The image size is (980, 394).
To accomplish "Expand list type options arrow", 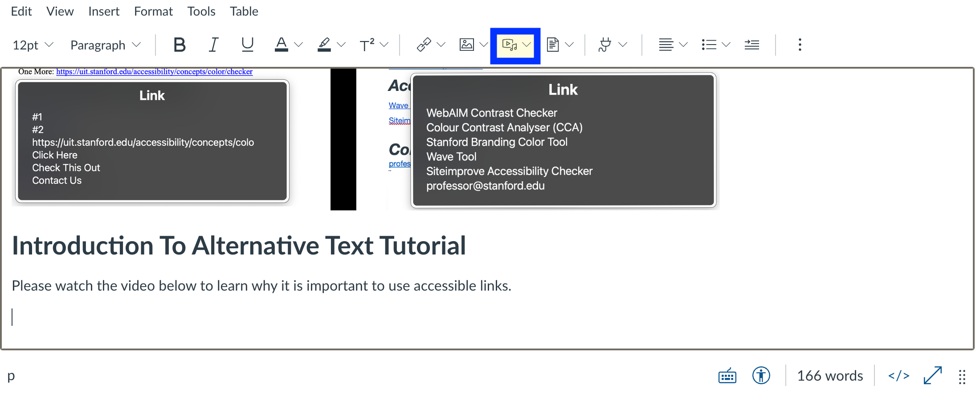I will point(726,45).
